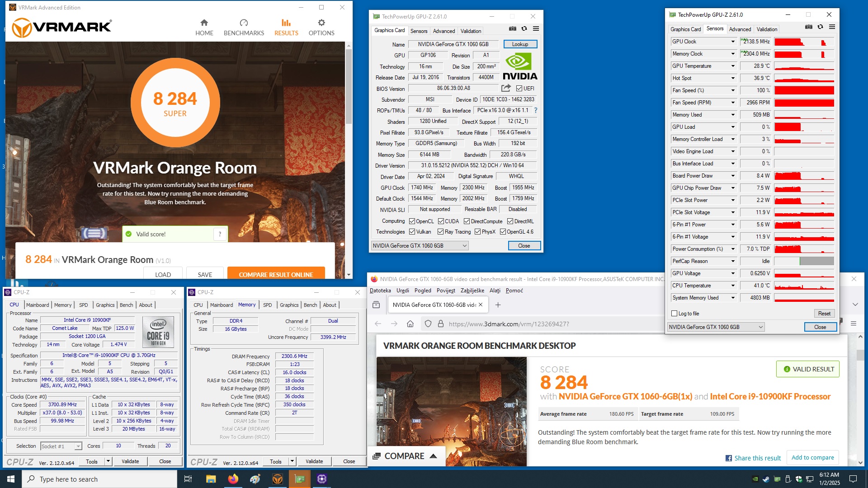Switch to CPU-Z on the taskbar
This screenshot has width=868, height=488.
click(322, 479)
